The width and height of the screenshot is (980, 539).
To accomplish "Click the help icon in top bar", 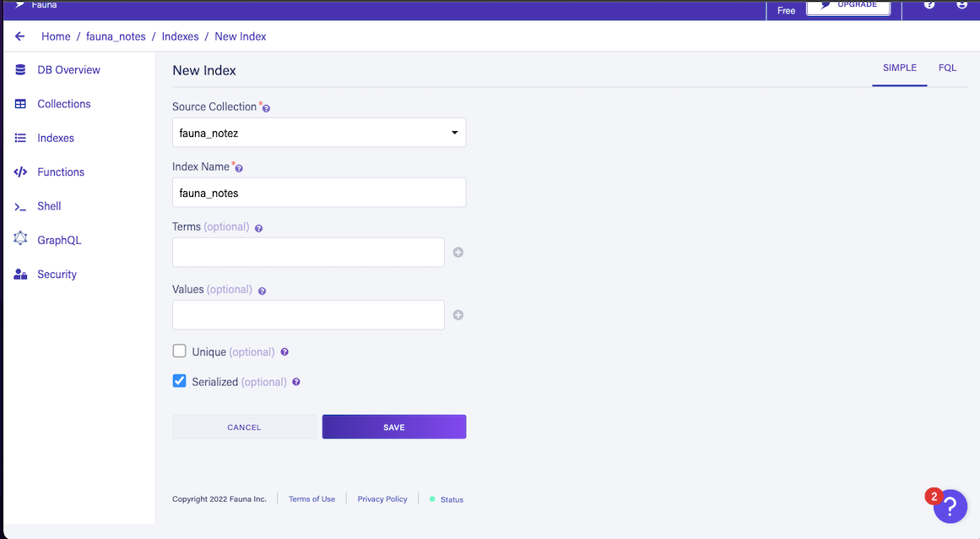I will click(x=929, y=4).
